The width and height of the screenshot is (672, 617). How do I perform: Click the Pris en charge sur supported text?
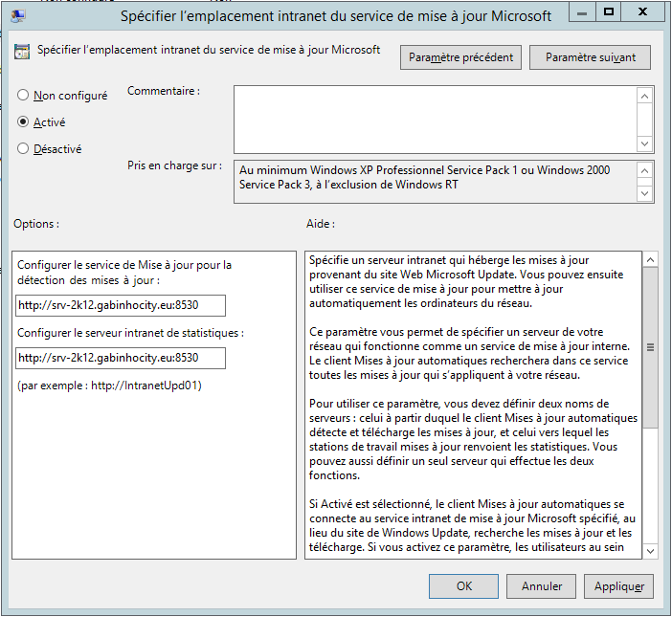tap(424, 177)
